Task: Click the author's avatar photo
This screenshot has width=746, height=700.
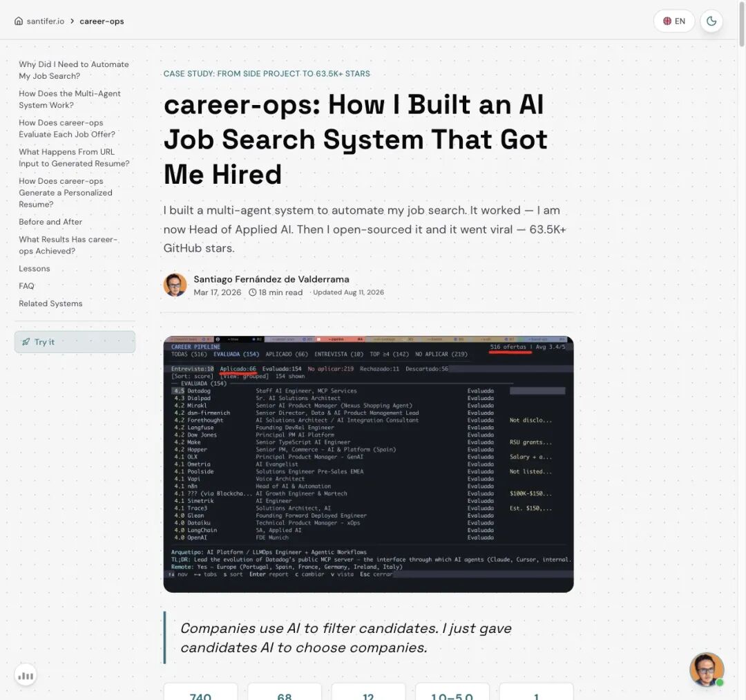Action: tap(175, 285)
